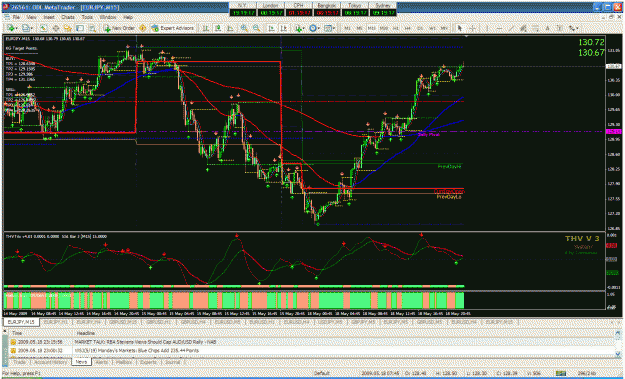Switch to M5 timeframe
Image resolution: width=625 pixels, height=379 pixels.
(359, 28)
